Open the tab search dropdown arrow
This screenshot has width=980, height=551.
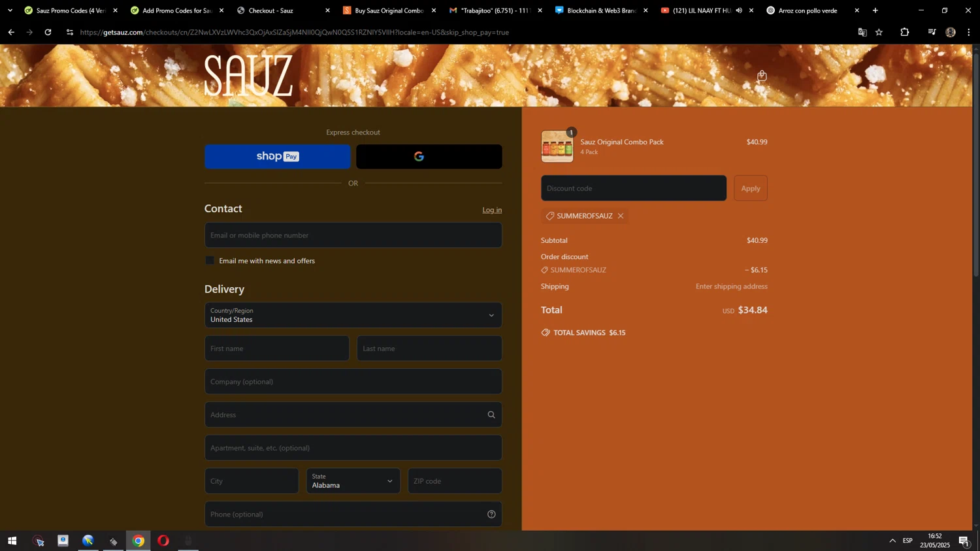pos(10,10)
